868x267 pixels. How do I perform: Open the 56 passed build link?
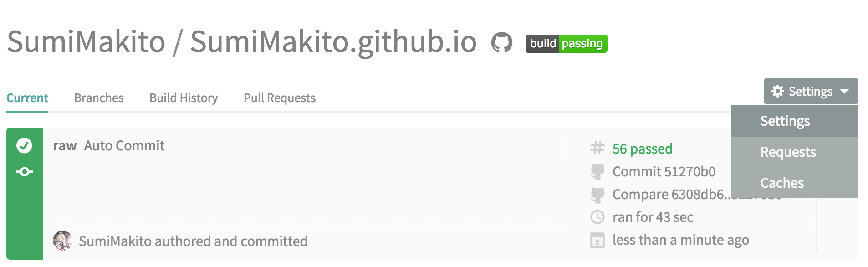point(642,149)
